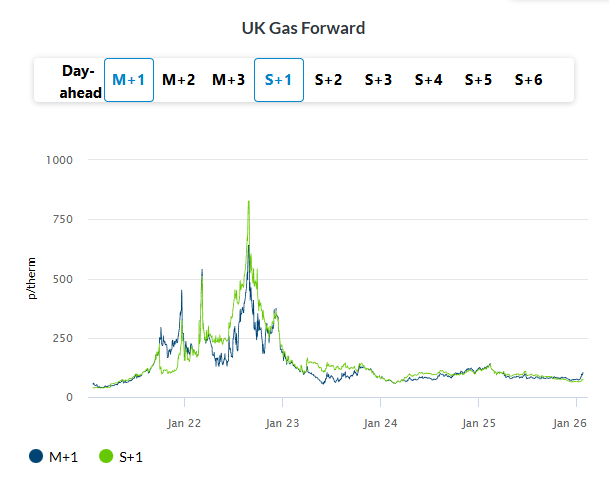Click the UK Gas Forward chart title

[x=304, y=27]
